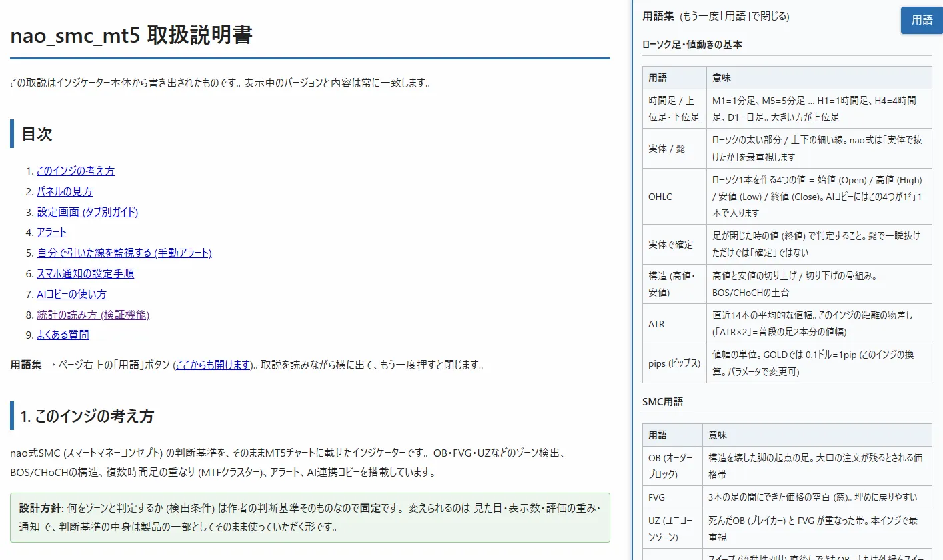
Task: Click the 構造を壊した脚の起点の足 definition cell
Action: (x=817, y=466)
